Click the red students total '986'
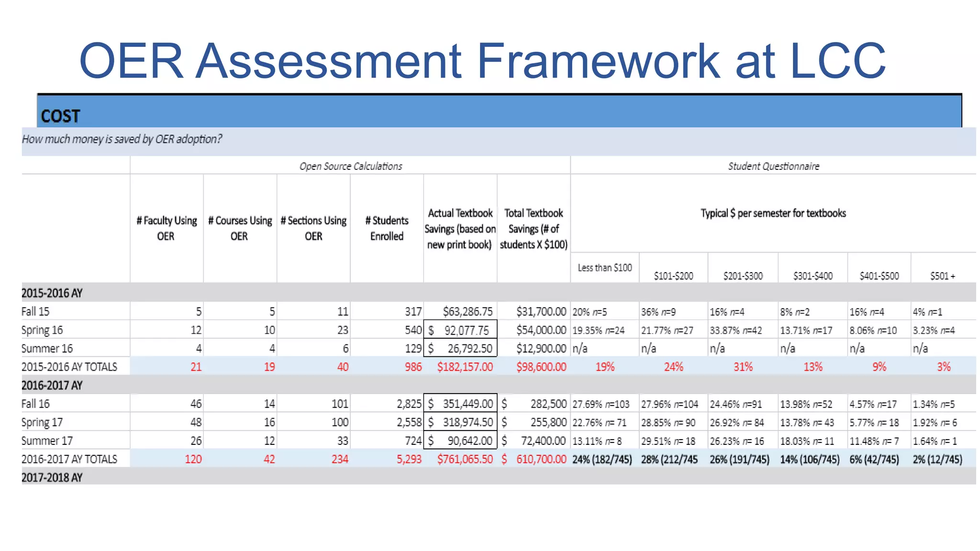This screenshot has height=551, width=980. pyautogui.click(x=413, y=367)
